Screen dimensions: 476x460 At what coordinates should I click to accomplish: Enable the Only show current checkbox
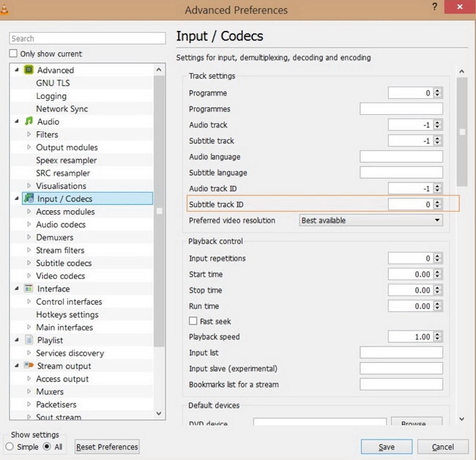click(13, 53)
